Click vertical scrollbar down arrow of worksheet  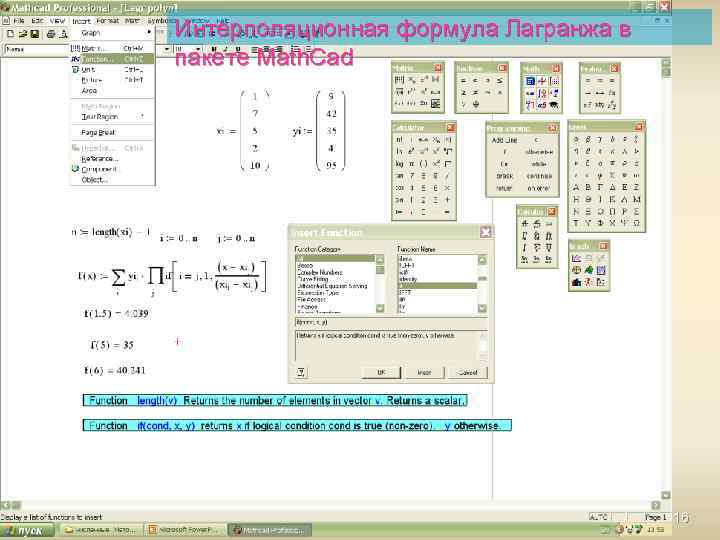[666, 495]
